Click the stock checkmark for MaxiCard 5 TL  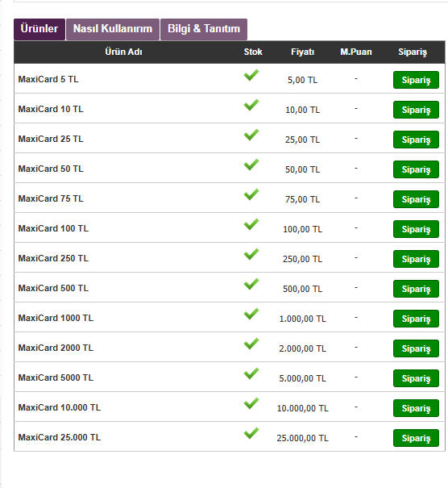[x=251, y=75]
